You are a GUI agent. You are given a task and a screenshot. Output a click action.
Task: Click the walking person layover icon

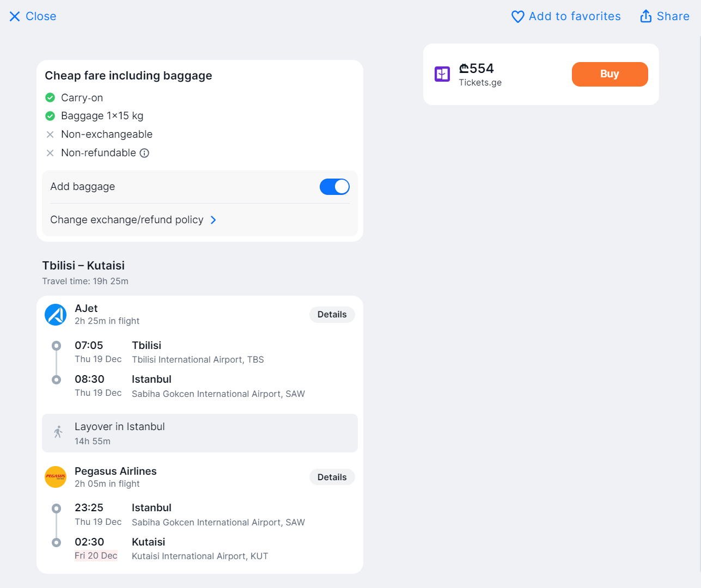click(58, 432)
